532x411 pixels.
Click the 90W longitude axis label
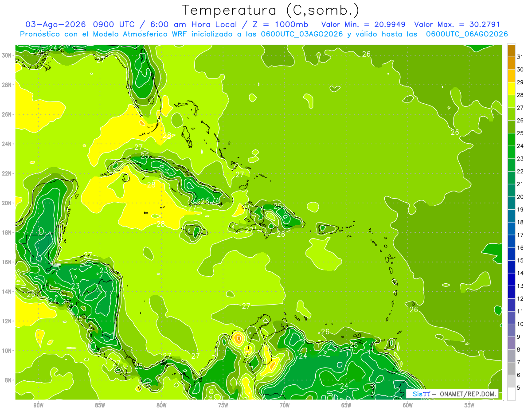coord(38,405)
